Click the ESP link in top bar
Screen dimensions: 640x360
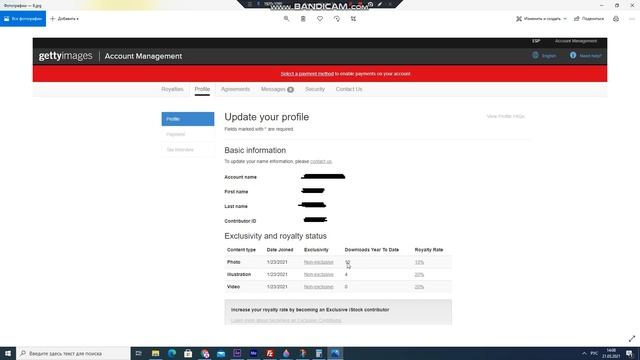coord(536,41)
